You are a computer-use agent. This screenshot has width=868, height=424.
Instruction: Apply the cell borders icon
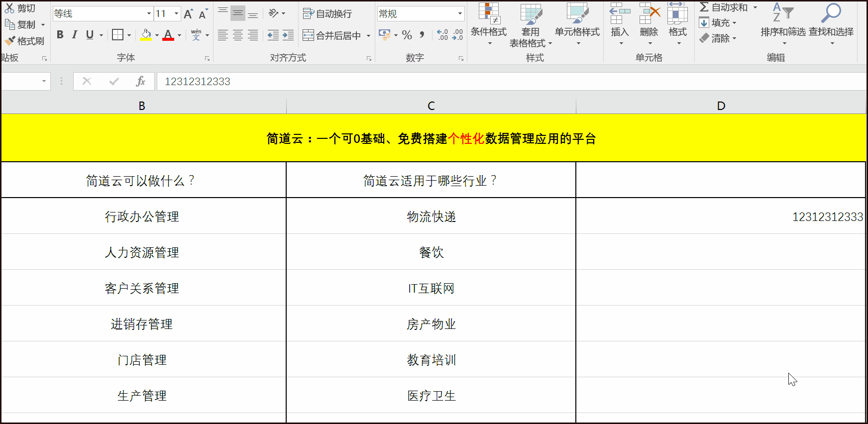[117, 35]
